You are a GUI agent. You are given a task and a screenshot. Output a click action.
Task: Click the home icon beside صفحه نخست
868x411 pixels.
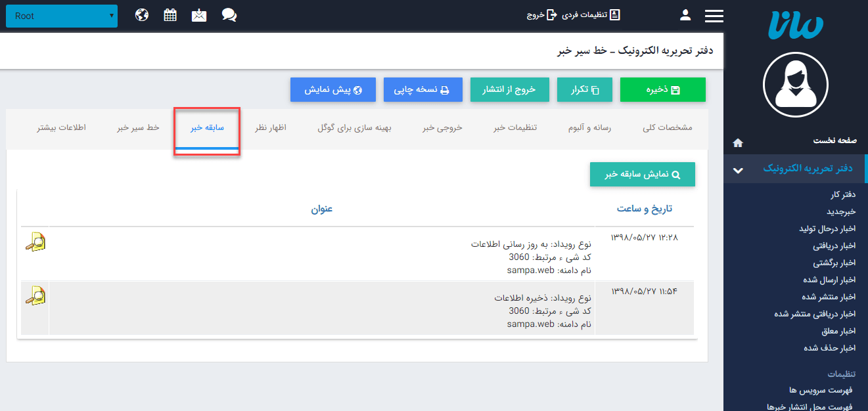pyautogui.click(x=738, y=142)
